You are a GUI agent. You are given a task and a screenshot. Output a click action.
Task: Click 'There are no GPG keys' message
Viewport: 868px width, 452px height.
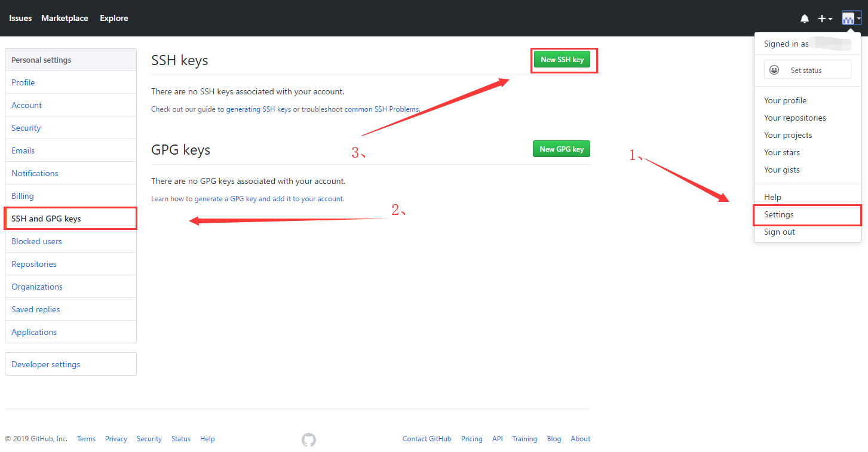coord(248,181)
